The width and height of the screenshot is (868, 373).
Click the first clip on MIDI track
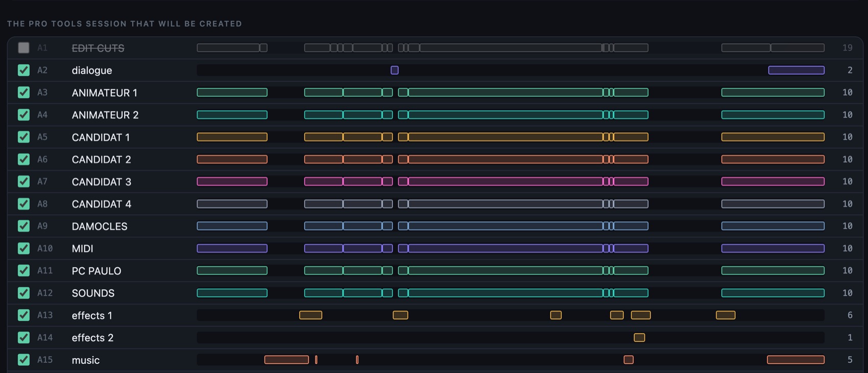(x=232, y=248)
